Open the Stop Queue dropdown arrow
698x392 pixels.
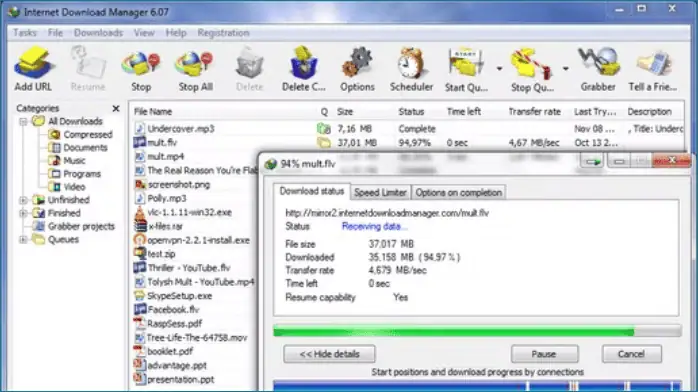point(565,69)
